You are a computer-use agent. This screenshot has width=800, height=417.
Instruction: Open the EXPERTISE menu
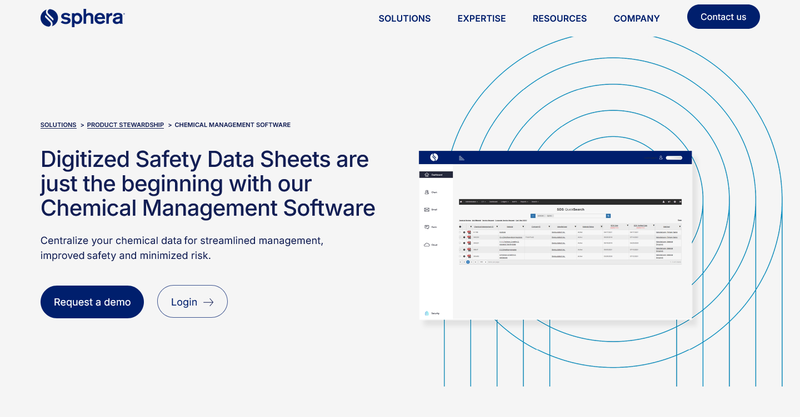482,18
